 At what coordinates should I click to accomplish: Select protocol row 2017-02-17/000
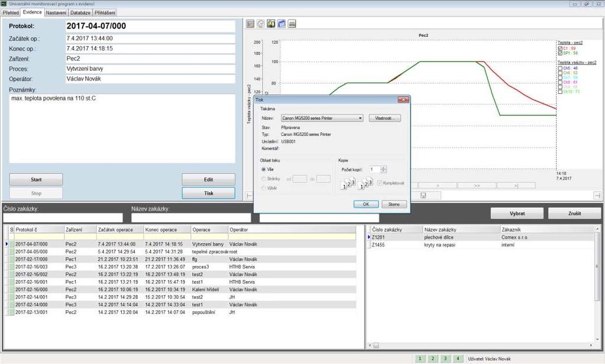[x=181, y=259]
